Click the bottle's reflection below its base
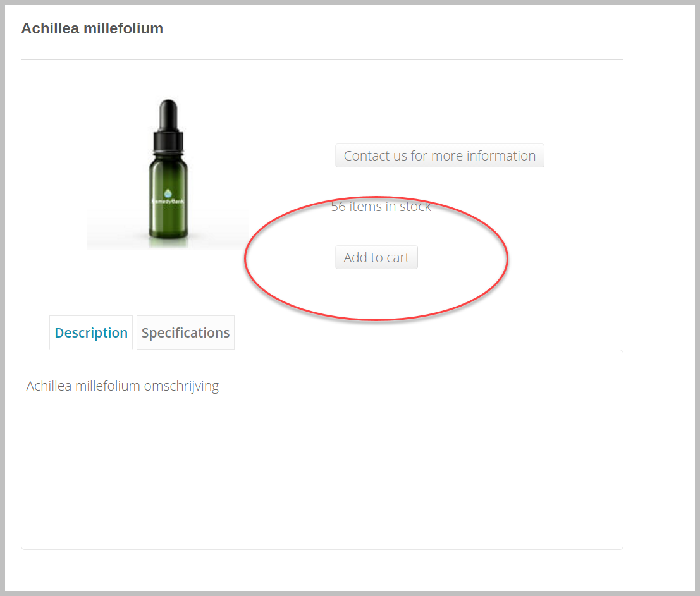 click(168, 242)
